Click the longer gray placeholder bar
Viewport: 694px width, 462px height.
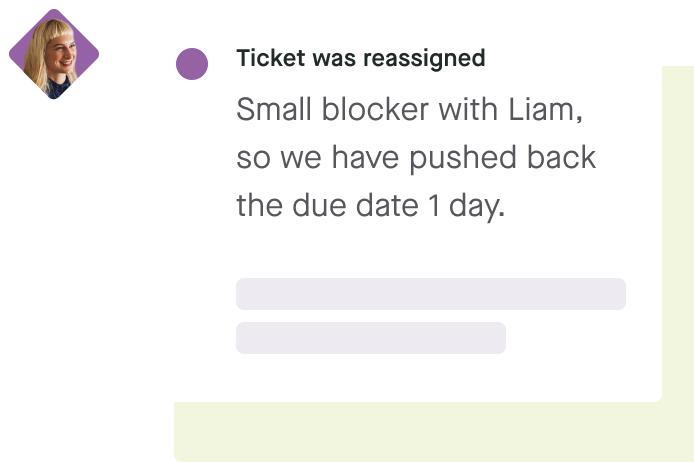(x=430, y=294)
